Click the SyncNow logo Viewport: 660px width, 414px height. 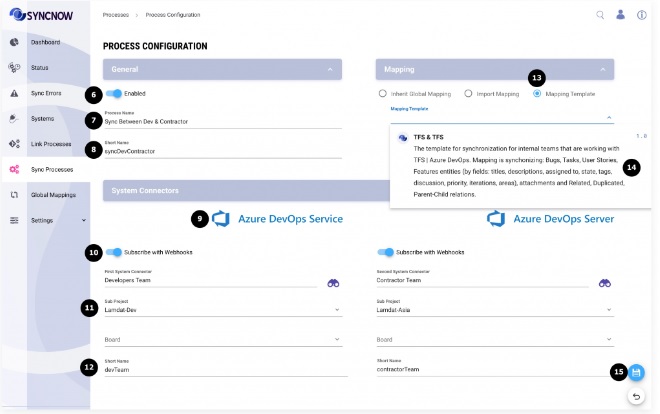[x=41, y=15]
